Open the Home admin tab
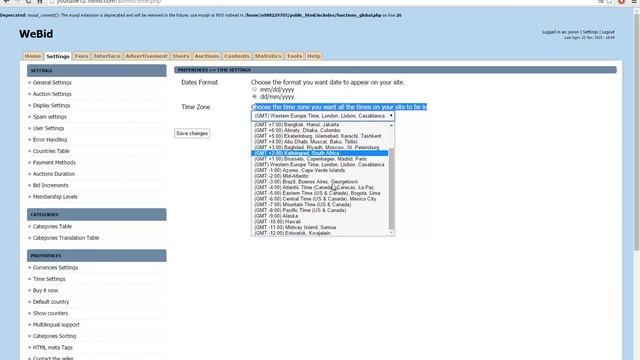The height and width of the screenshot is (360, 640). [x=33, y=56]
